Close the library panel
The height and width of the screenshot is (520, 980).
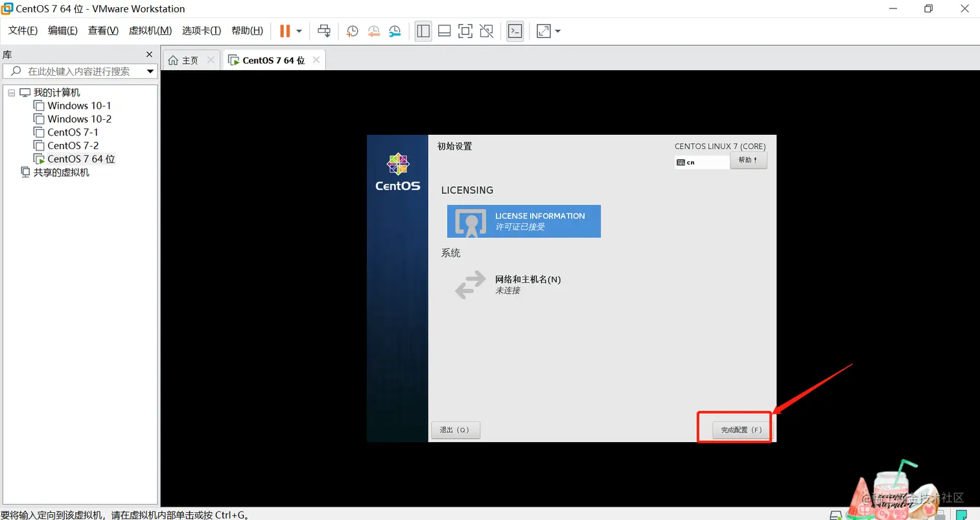pyautogui.click(x=149, y=54)
